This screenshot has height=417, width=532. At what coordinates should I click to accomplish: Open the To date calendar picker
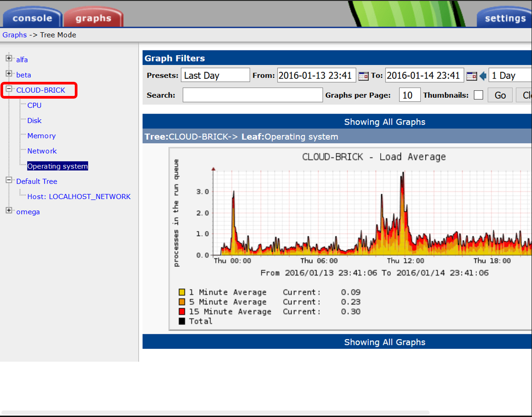(471, 76)
